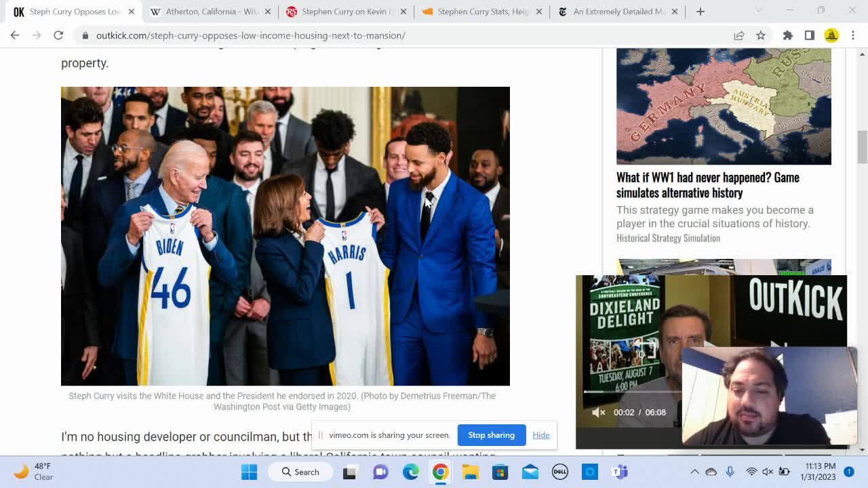Open Microsoft Teams from the taskbar
The image size is (868, 488).
pos(619,472)
